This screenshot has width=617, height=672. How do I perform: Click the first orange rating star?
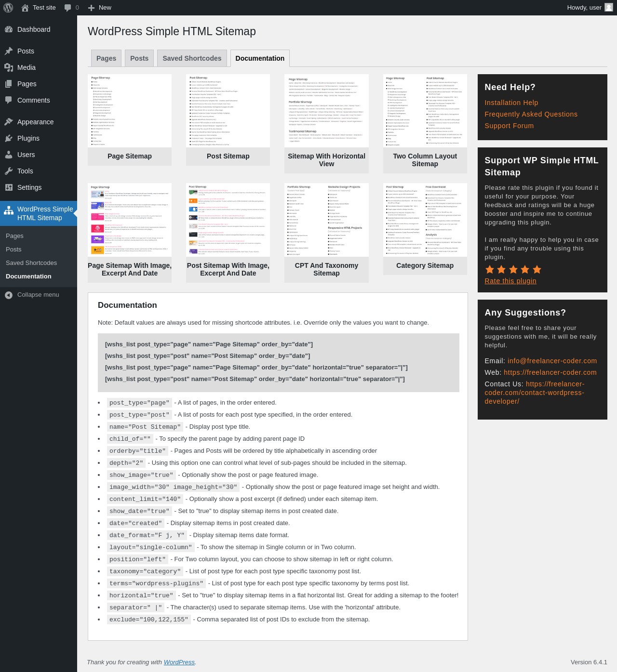[x=490, y=269]
